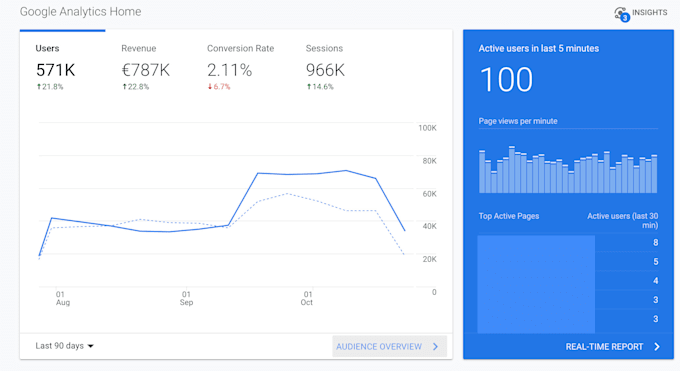
Task: Click the Active users (last 30 min) header
Action: tap(623, 220)
